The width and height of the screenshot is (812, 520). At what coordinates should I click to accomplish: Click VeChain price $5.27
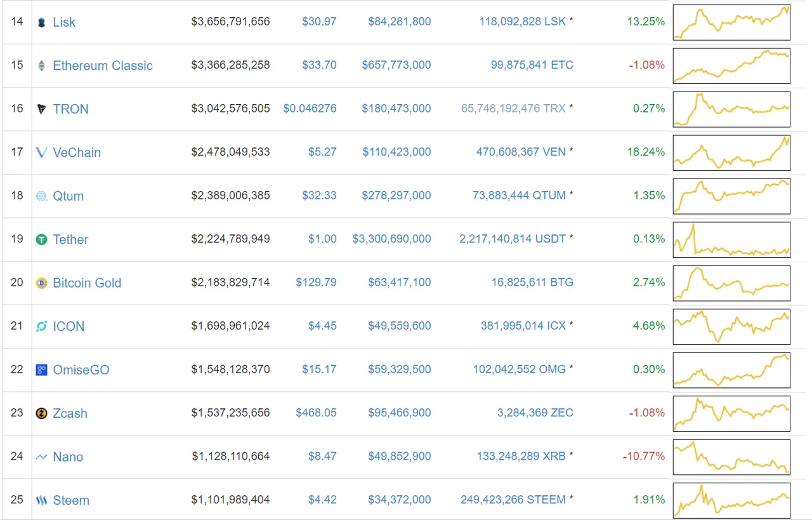(x=322, y=152)
